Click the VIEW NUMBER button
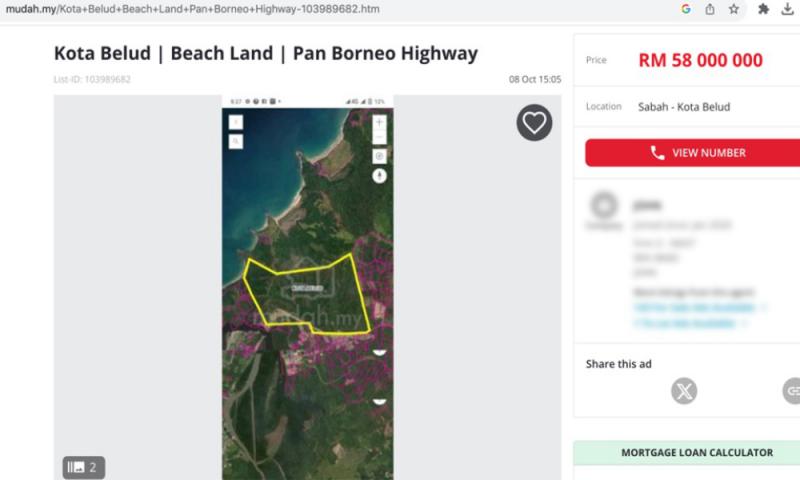Viewport: 800px width, 480px height. (692, 153)
